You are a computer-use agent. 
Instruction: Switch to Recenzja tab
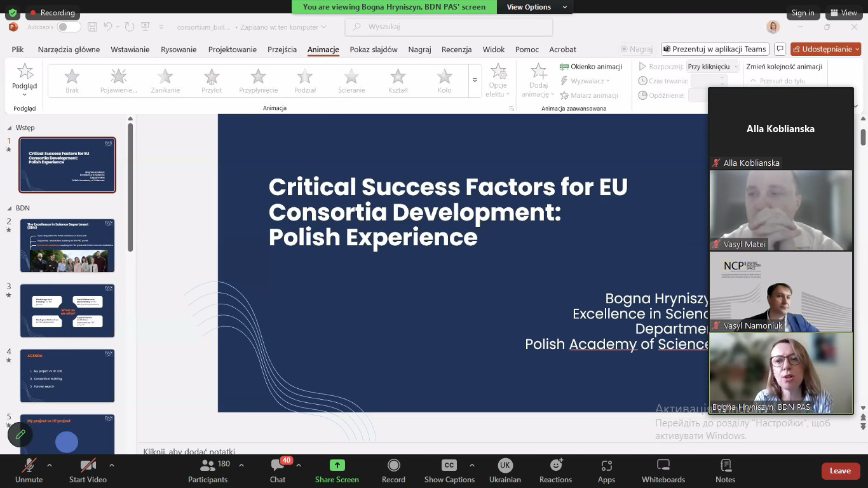click(x=456, y=49)
